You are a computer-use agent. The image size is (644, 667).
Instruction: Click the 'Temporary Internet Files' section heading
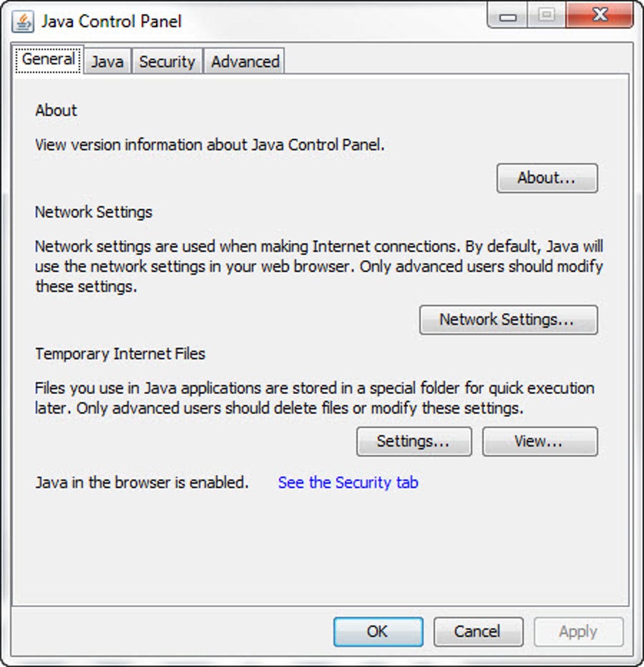point(120,354)
